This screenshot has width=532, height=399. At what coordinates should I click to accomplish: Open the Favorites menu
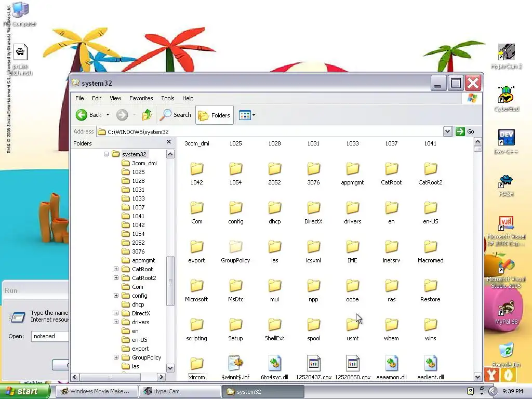[141, 98]
